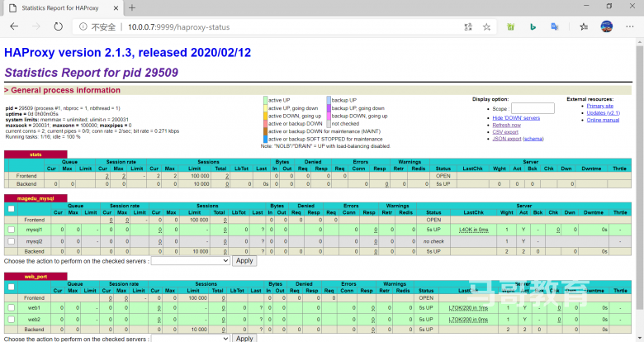This screenshot has height=342, width=644.
Task: Open the Hide 'DOWN' servers link
Action: [516, 118]
